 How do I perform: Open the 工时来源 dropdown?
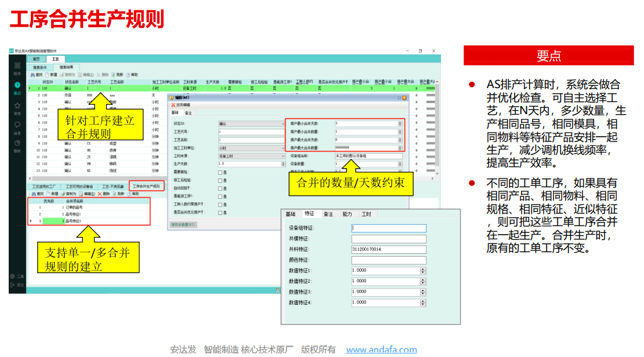251,156
